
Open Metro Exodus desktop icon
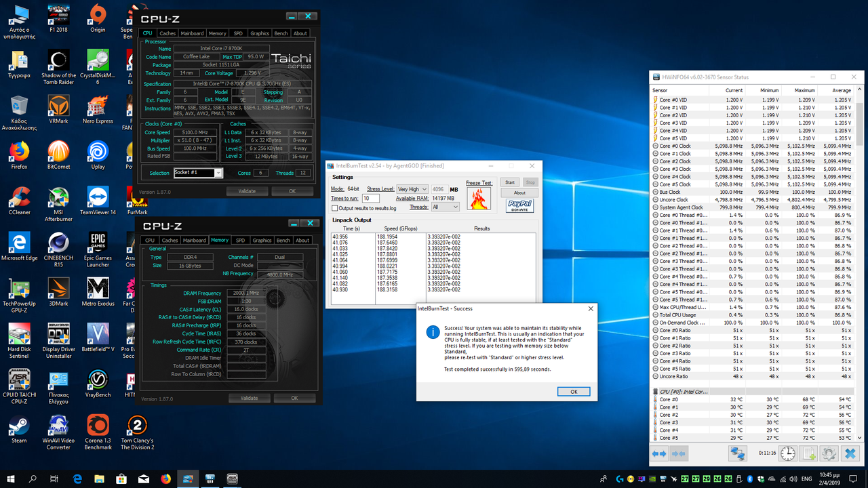98,291
